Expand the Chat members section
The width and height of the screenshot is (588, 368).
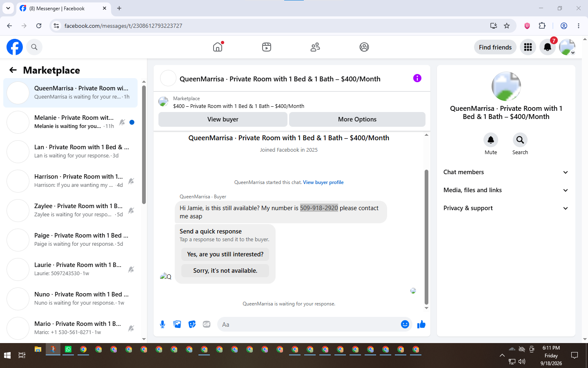coord(506,172)
